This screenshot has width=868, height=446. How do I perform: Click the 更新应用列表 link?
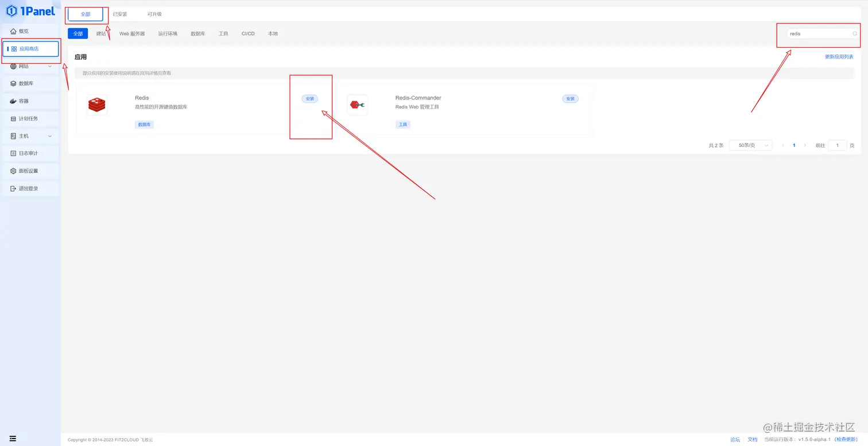[x=839, y=57]
